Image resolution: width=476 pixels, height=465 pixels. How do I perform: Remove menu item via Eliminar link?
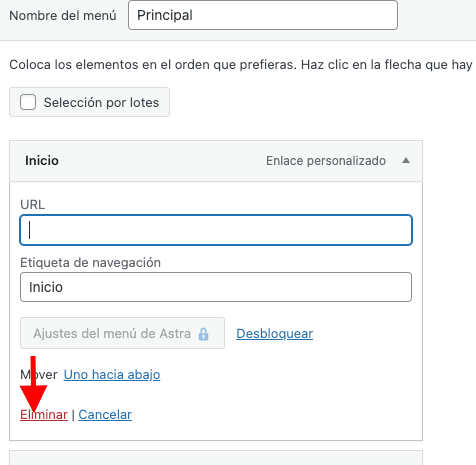pyautogui.click(x=44, y=415)
